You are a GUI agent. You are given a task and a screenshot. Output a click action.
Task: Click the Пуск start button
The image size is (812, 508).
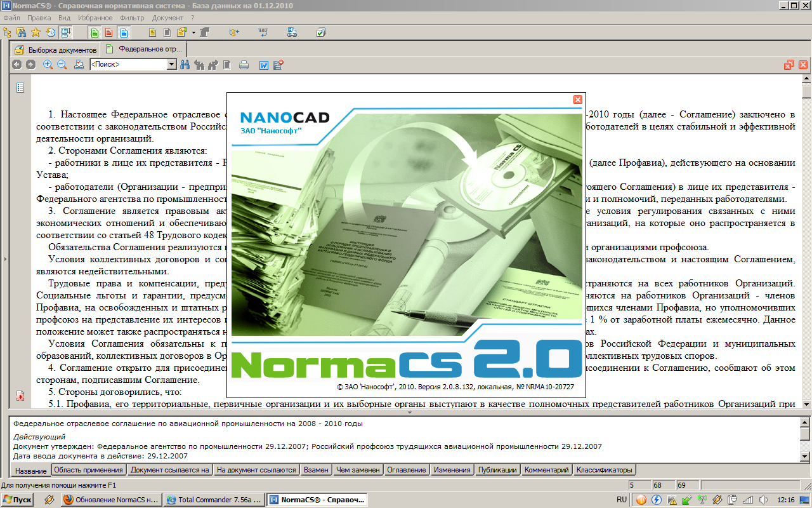tap(18, 500)
